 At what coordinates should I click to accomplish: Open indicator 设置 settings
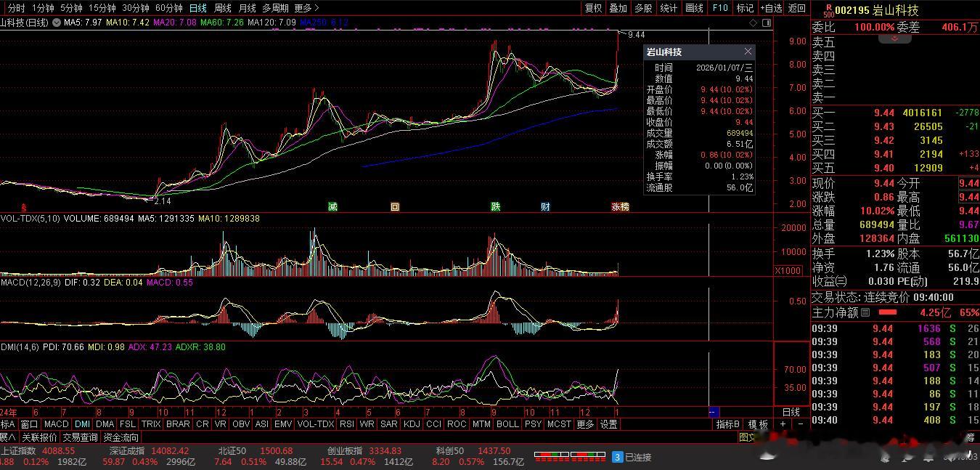608,424
